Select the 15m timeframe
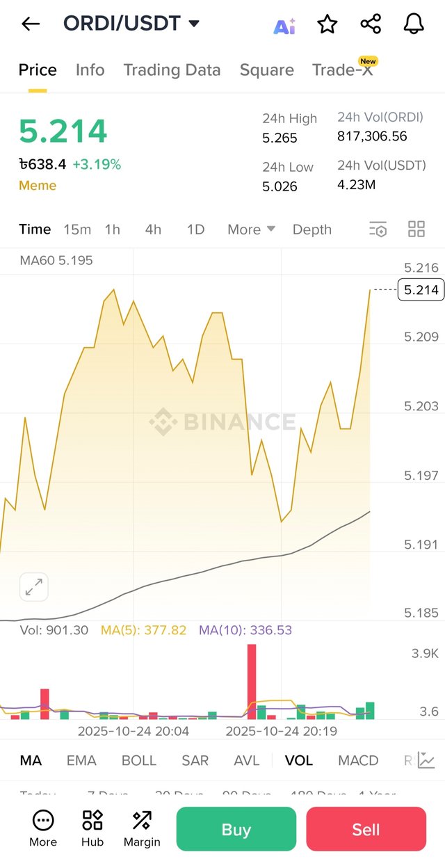 [77, 230]
